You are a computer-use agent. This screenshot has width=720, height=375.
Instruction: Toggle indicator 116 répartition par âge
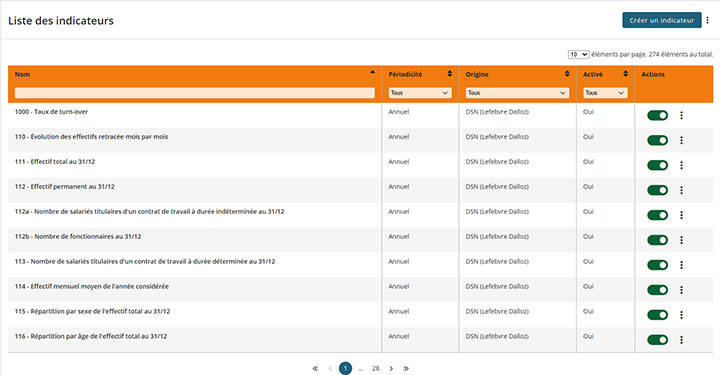point(658,340)
